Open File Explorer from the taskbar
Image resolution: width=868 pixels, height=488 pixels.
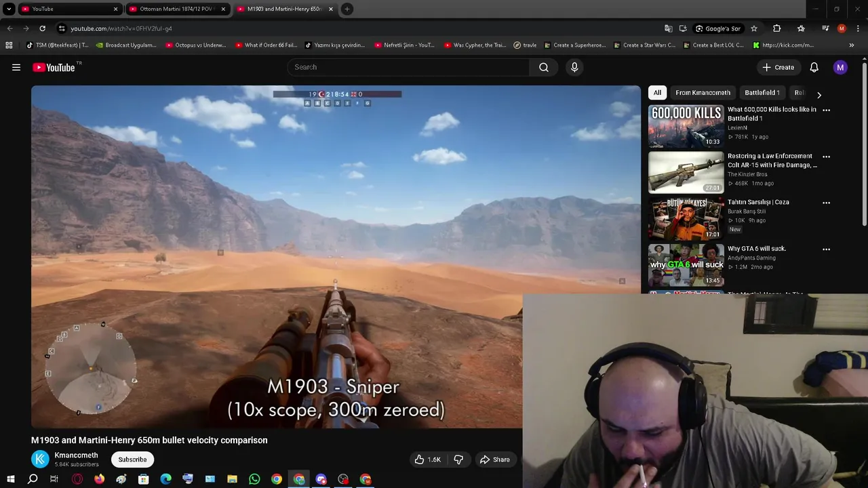pyautogui.click(x=232, y=479)
